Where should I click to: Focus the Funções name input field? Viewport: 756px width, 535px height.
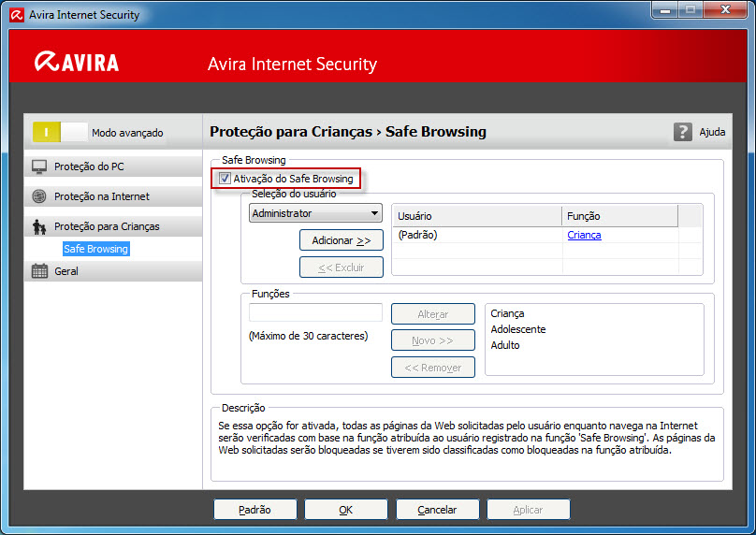(x=315, y=312)
